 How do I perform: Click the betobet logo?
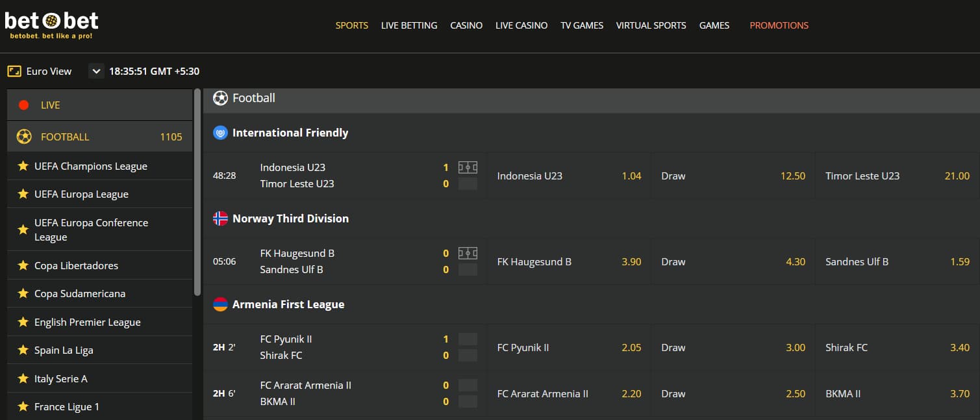click(51, 25)
